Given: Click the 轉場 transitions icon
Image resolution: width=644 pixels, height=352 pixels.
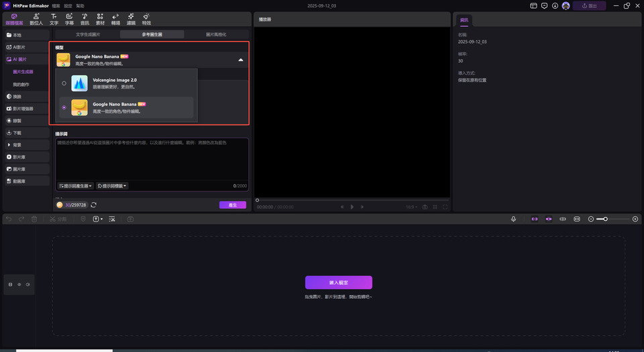Looking at the screenshot, I should pyautogui.click(x=115, y=18).
